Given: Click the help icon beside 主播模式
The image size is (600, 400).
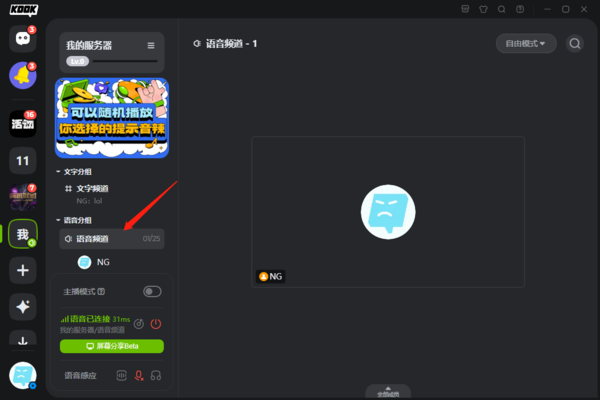Looking at the screenshot, I should [101, 292].
